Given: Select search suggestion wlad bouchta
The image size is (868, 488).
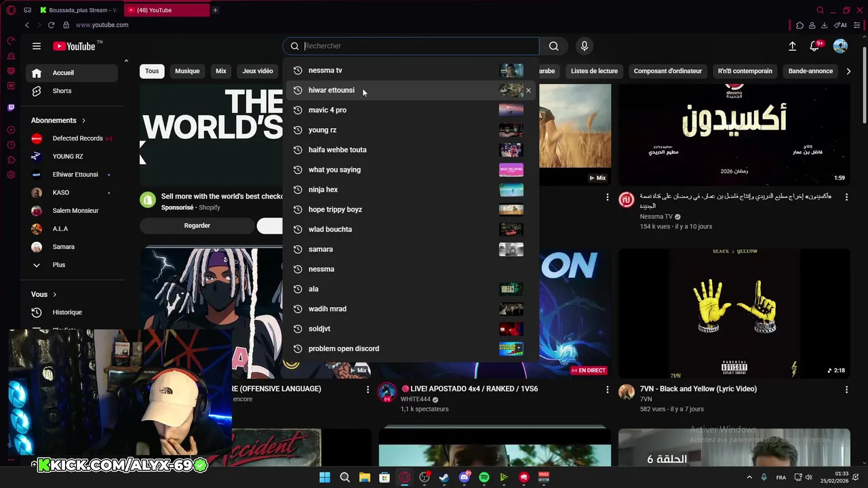Looking at the screenshot, I should tap(411, 229).
